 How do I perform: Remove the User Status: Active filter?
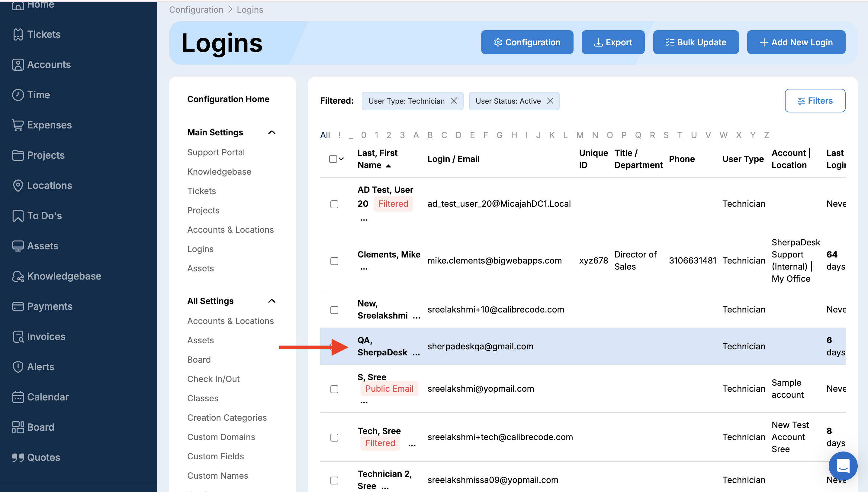(x=550, y=101)
